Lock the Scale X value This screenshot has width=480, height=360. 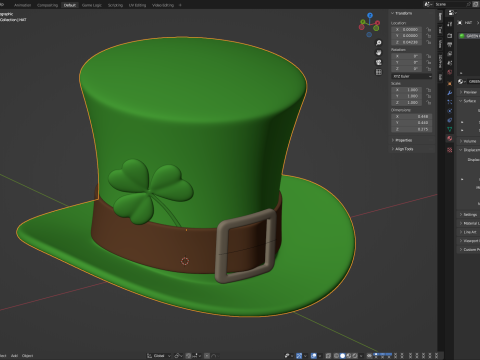point(429,90)
